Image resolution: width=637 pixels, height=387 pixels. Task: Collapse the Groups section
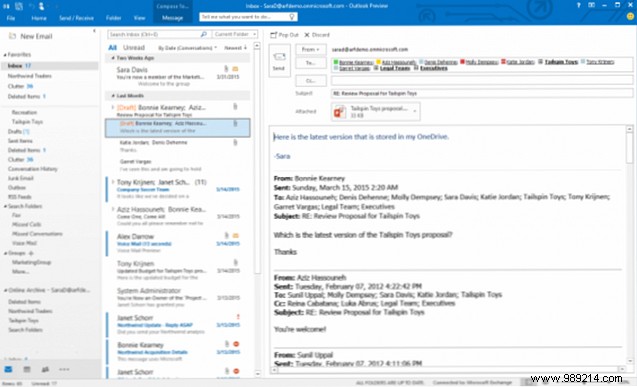point(5,253)
